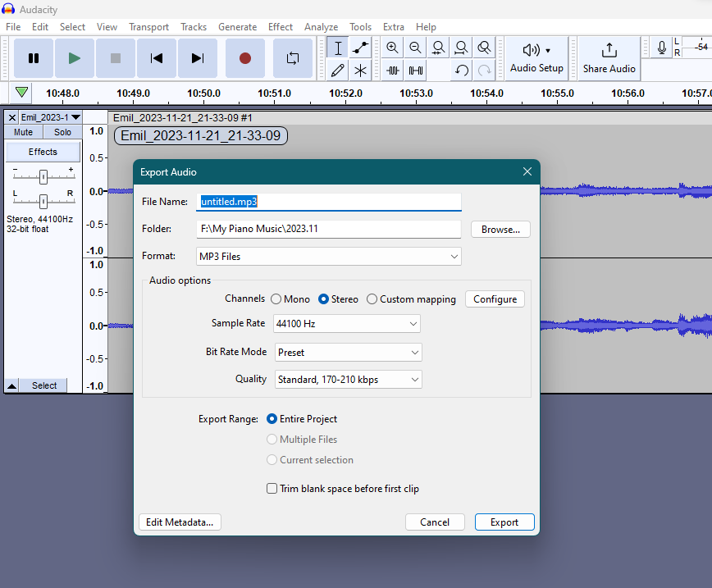
Task: Undo the last action
Action: (461, 70)
